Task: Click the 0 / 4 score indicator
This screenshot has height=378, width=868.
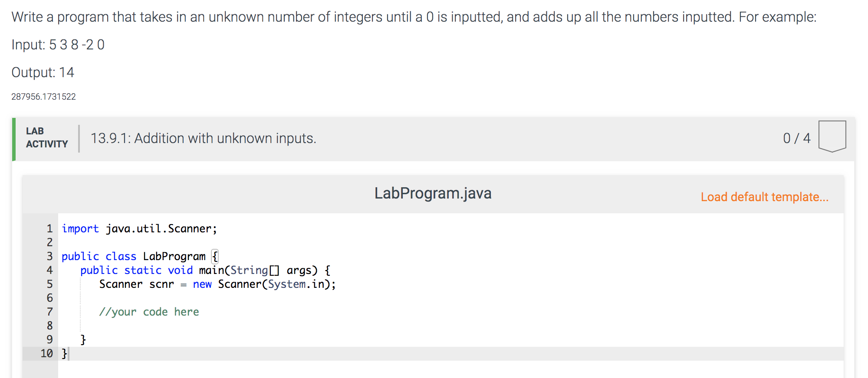Action: point(796,138)
